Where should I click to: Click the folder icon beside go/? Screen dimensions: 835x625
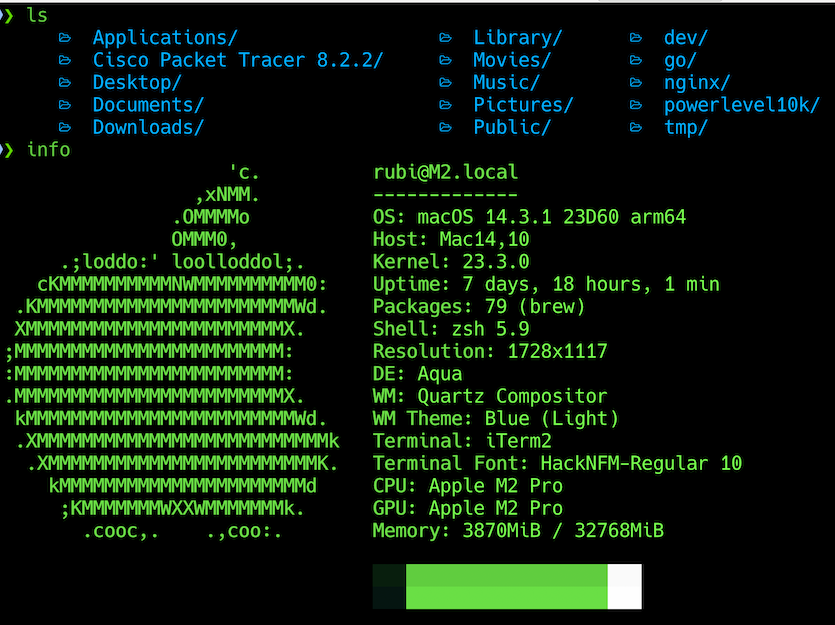coord(636,60)
